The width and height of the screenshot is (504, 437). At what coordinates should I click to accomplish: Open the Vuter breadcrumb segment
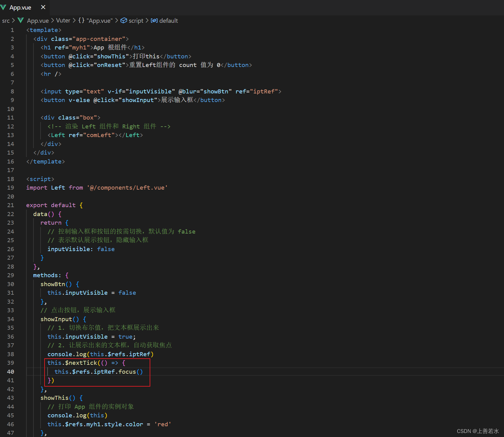pyautogui.click(x=63, y=20)
